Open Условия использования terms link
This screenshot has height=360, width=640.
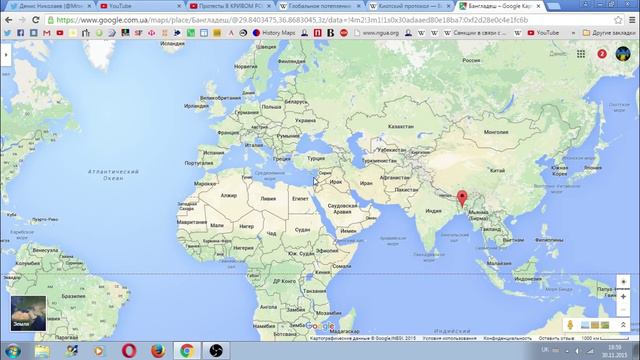pyautogui.click(x=449, y=338)
